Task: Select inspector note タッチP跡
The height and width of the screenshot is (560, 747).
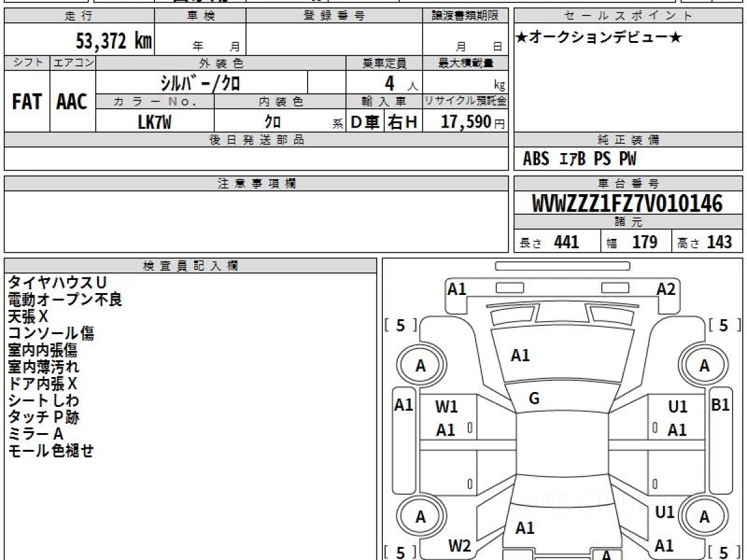Action: 43,418
